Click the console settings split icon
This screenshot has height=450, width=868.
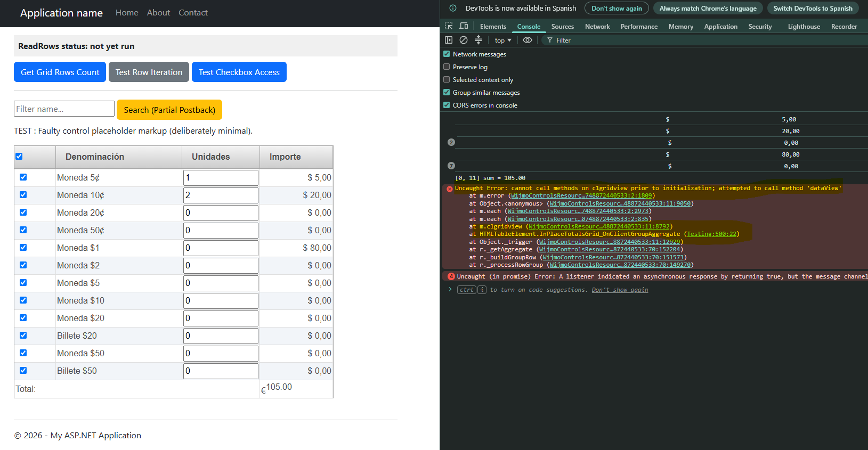(x=478, y=40)
